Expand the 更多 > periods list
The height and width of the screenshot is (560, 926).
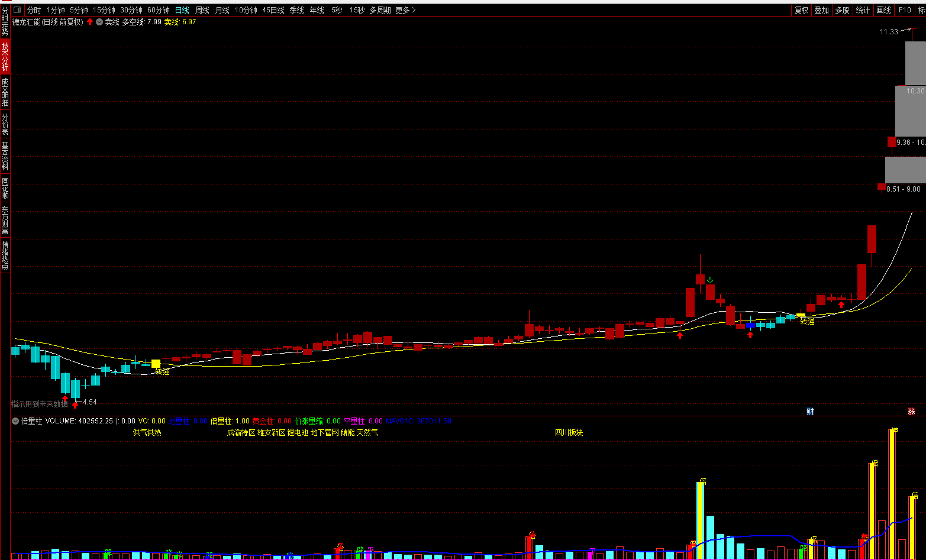(x=406, y=10)
